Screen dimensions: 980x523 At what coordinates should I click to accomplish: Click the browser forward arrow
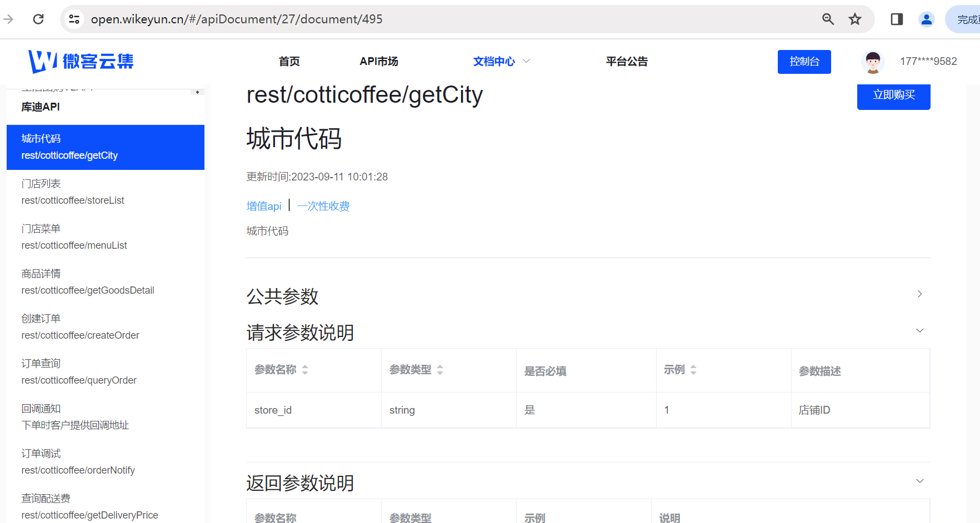click(x=8, y=19)
